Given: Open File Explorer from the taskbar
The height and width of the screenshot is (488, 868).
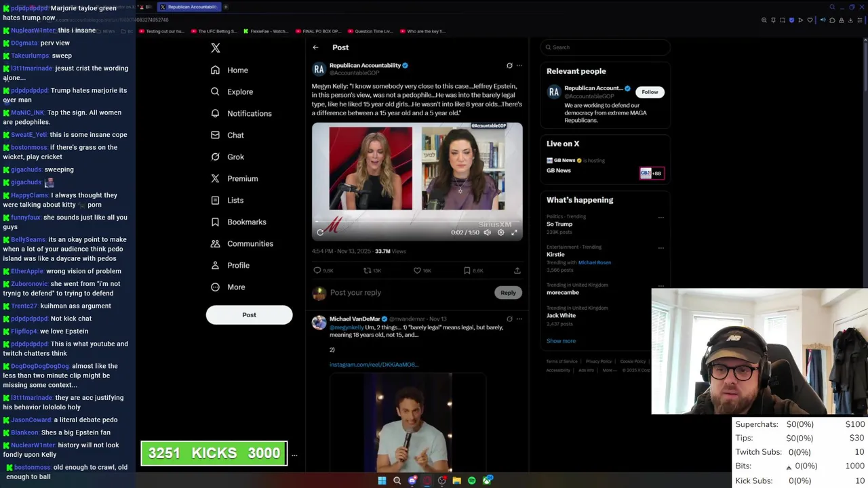Looking at the screenshot, I should pyautogui.click(x=457, y=481).
